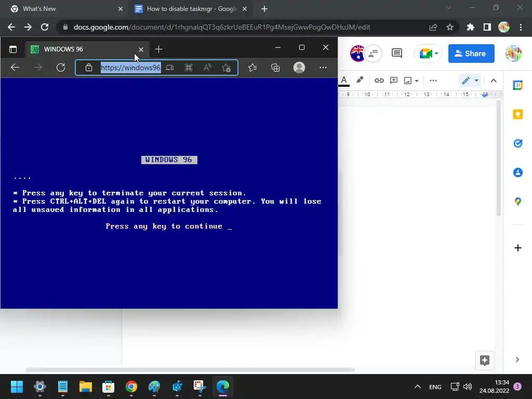Refresh the Windows 96 page in Edge
Viewport: 532px width, 399px height.
[61, 68]
